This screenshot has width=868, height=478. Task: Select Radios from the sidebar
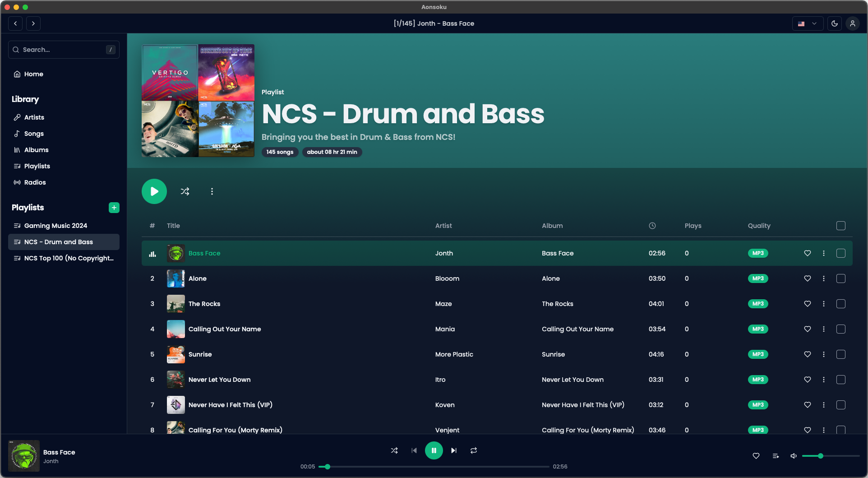pyautogui.click(x=35, y=182)
